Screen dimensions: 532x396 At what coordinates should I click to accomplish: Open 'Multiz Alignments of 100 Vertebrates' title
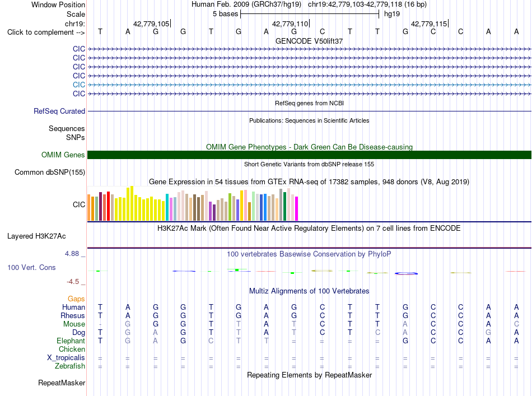309,291
